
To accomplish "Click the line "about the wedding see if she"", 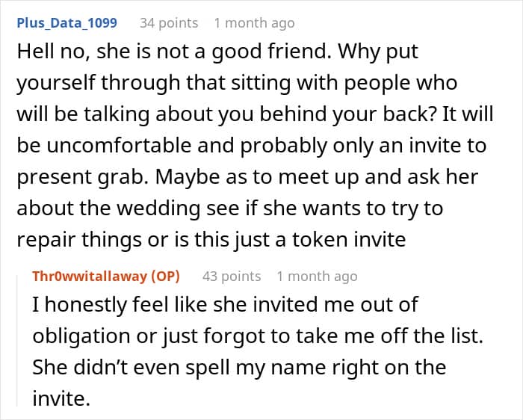I will pyautogui.click(x=230, y=209).
